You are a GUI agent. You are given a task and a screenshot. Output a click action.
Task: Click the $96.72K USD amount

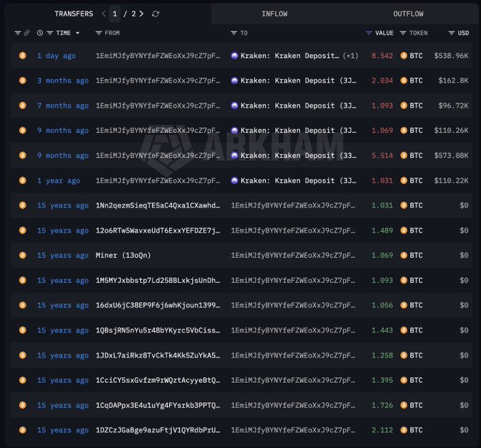(453, 105)
